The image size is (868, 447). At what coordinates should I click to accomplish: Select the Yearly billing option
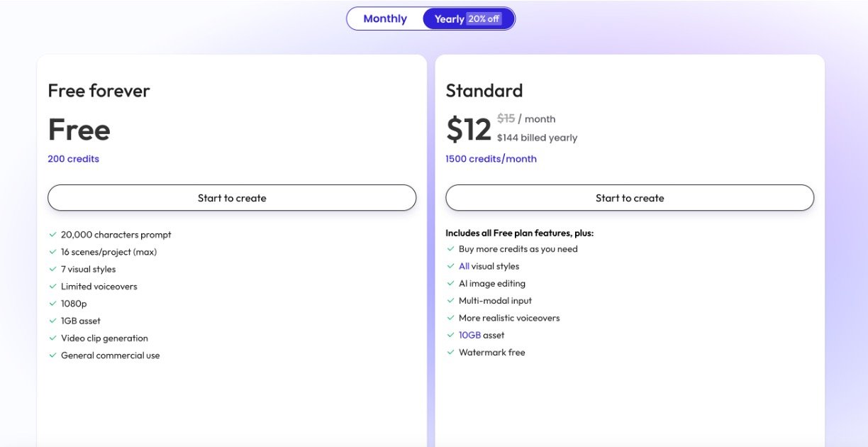[x=450, y=19]
